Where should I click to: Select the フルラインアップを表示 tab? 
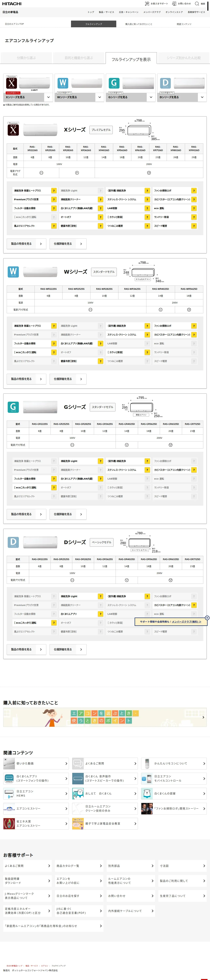coord(131,58)
